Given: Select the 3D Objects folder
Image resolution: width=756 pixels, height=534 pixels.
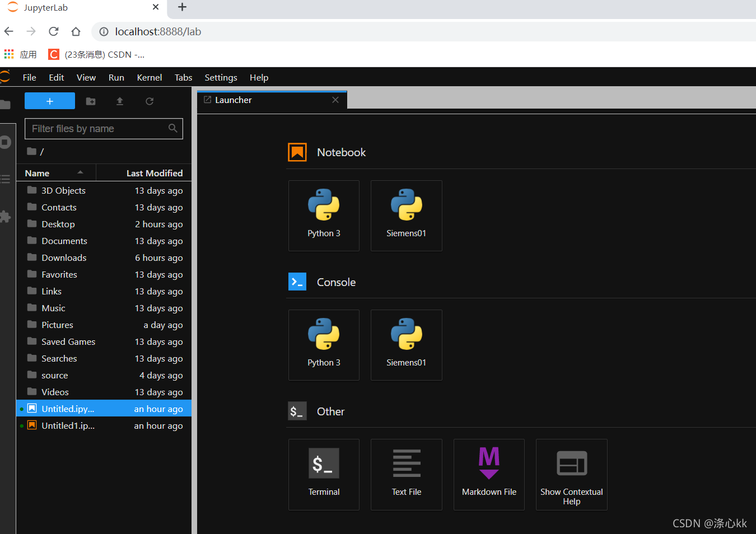Looking at the screenshot, I should tap(104, 190).
